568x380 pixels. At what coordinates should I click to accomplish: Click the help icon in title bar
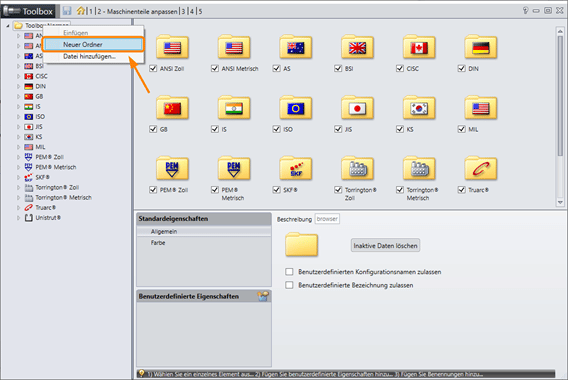pyautogui.click(x=525, y=11)
